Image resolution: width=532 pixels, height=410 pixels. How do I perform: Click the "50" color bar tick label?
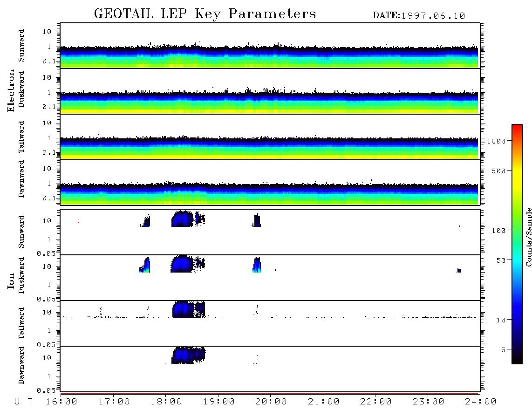501,260
